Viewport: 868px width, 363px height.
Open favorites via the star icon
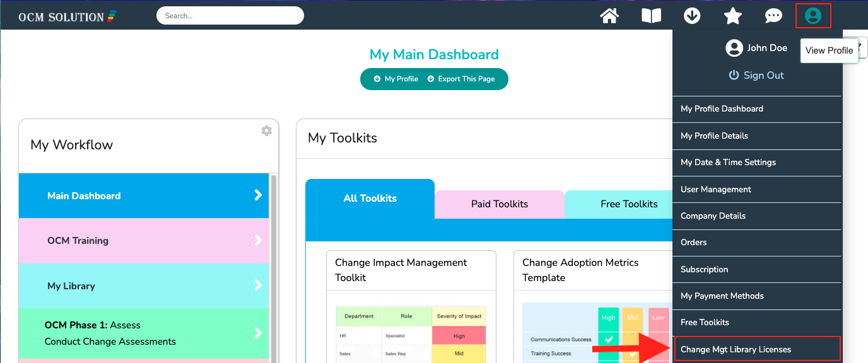[x=732, y=15]
